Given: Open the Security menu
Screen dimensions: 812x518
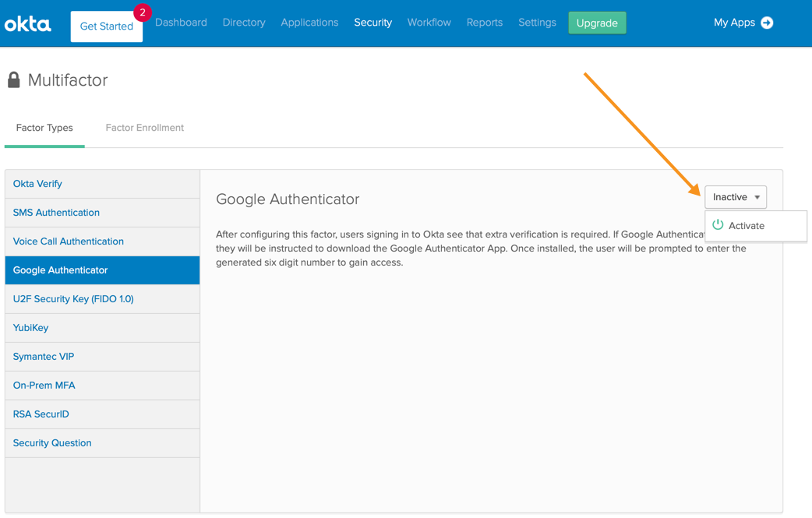Looking at the screenshot, I should 372,23.
